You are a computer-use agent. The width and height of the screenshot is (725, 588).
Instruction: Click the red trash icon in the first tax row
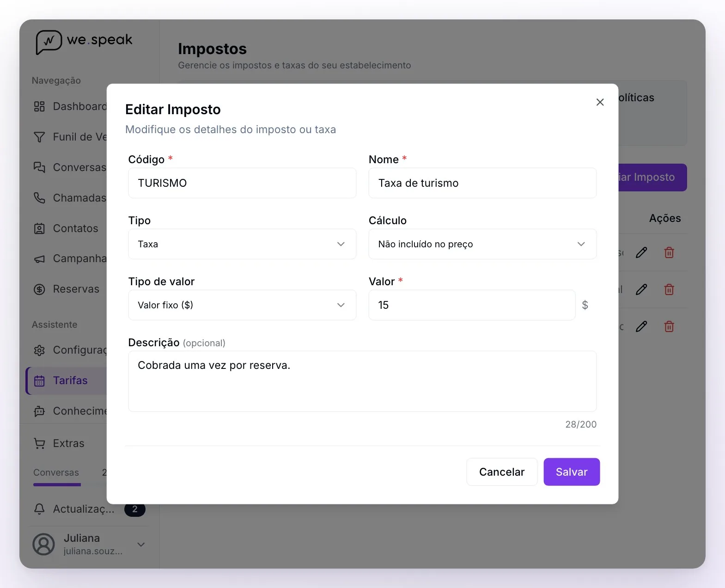tap(669, 252)
